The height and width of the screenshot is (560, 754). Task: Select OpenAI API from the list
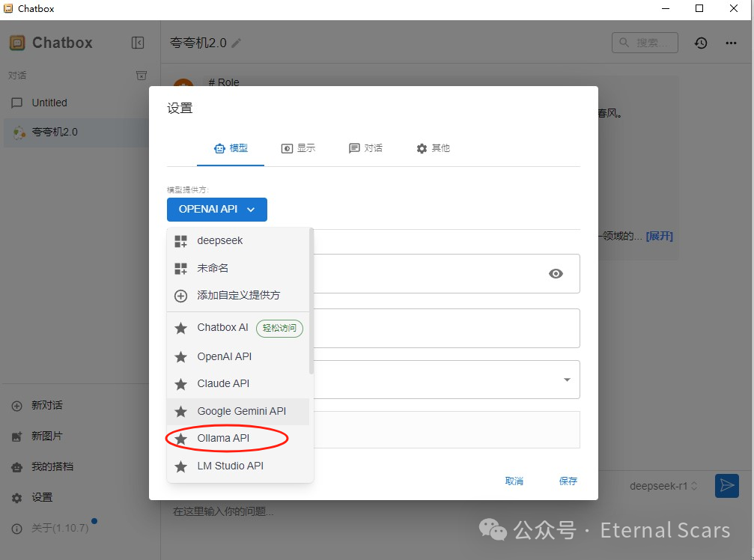pos(238,356)
